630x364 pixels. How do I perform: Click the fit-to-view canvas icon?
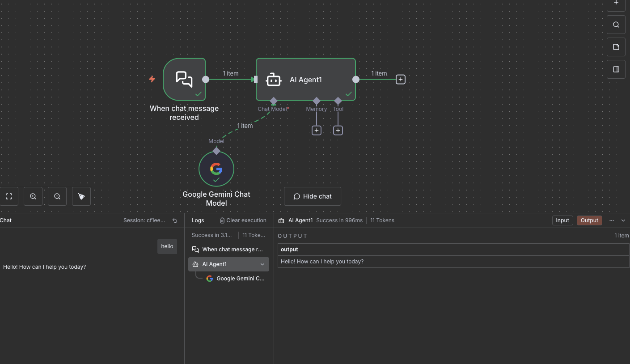[9, 196]
